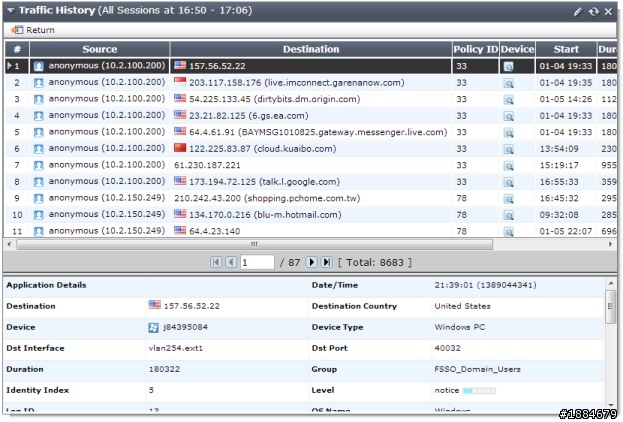Jump to the last page of results
The image size is (623, 422).
point(326,262)
